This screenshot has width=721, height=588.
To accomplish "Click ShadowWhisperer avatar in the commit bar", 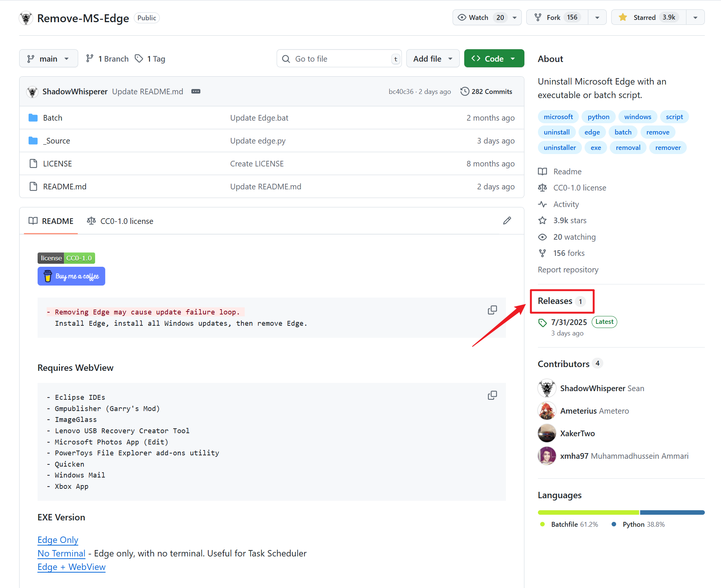I will (x=33, y=92).
